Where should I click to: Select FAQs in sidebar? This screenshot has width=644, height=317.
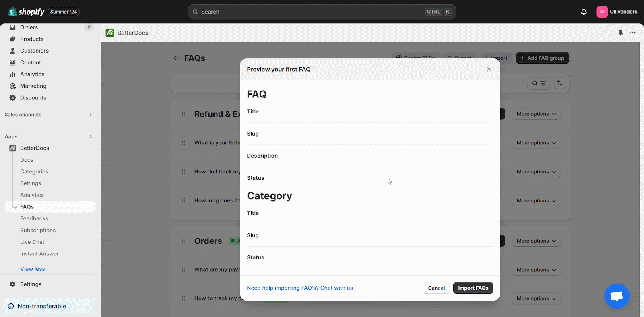coord(50,207)
